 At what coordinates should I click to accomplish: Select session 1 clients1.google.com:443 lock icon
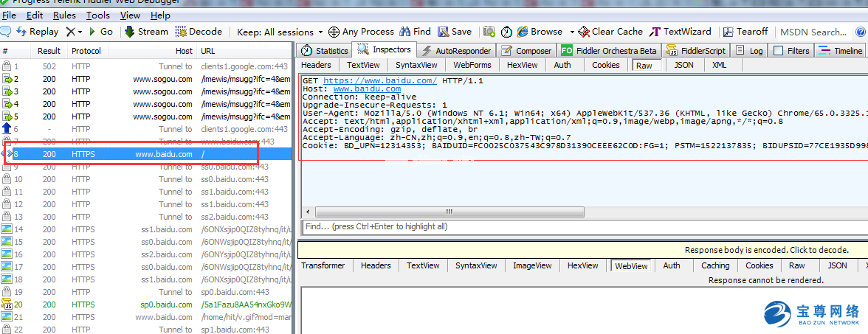point(7,66)
